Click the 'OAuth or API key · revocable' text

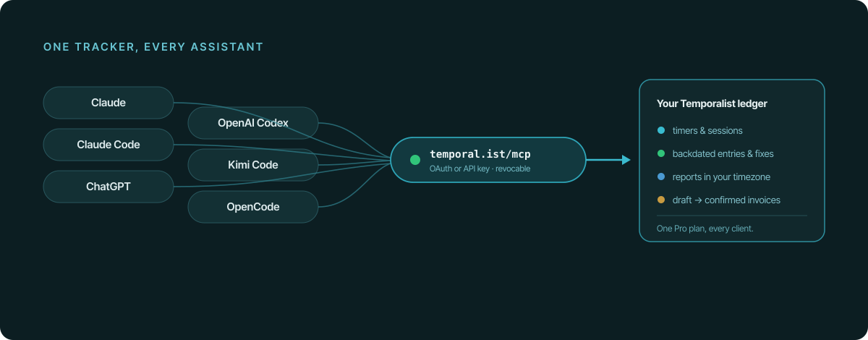[x=480, y=169]
